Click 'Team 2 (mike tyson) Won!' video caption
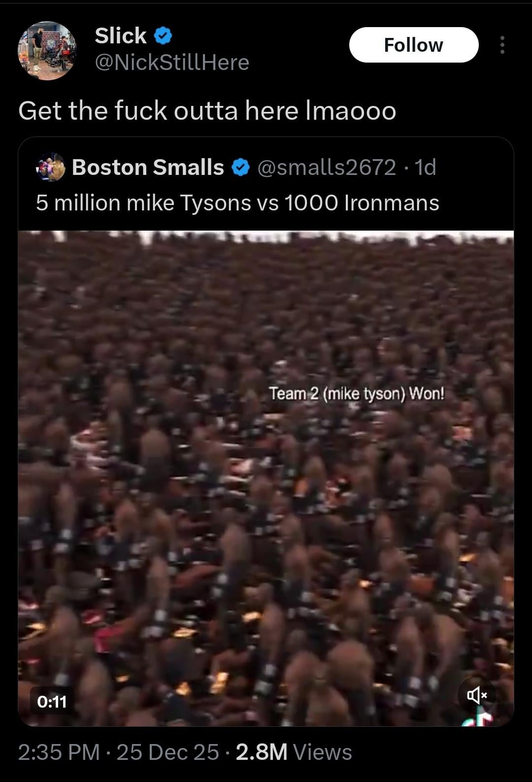 (x=357, y=394)
